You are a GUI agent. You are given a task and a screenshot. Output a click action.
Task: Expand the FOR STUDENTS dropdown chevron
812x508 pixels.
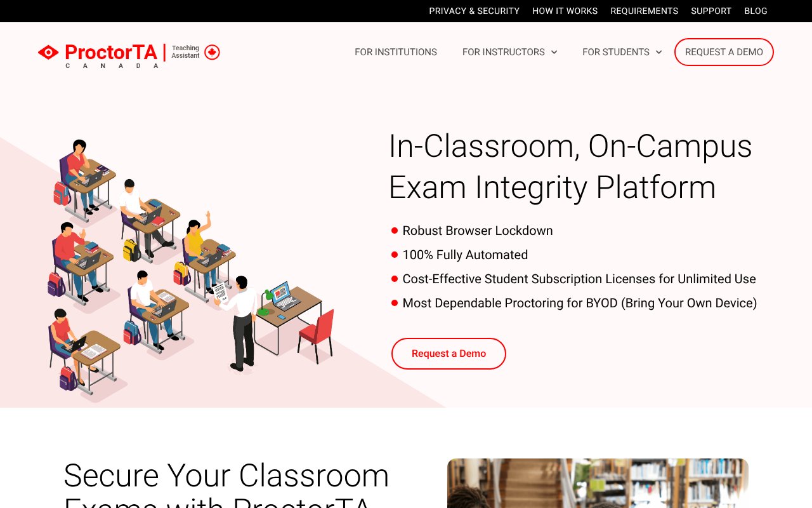658,52
